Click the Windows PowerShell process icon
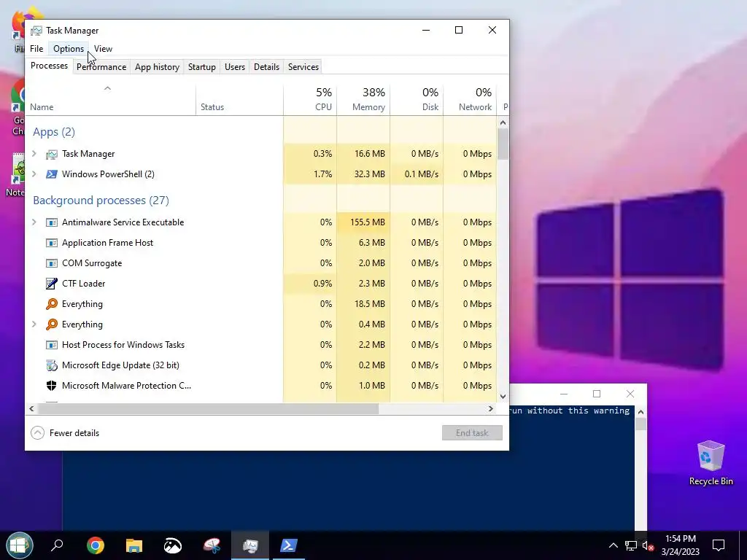Image resolution: width=747 pixels, height=560 pixels. point(52,174)
